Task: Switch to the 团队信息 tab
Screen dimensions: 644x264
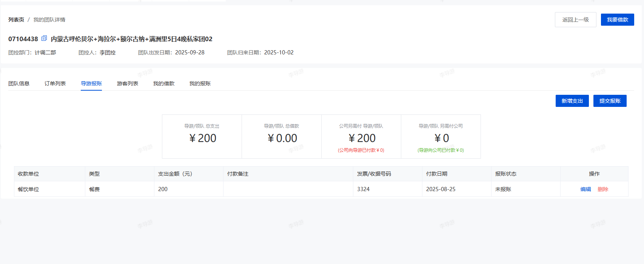Action: pyautogui.click(x=19, y=83)
